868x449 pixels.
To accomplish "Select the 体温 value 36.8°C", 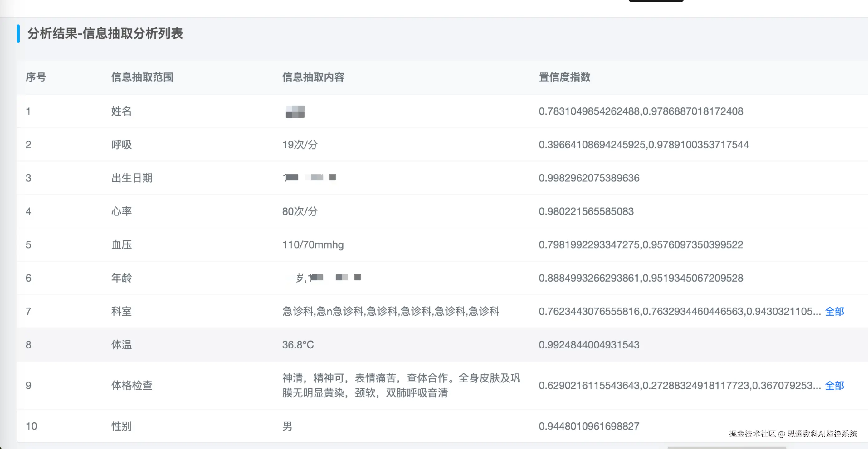I will [298, 344].
